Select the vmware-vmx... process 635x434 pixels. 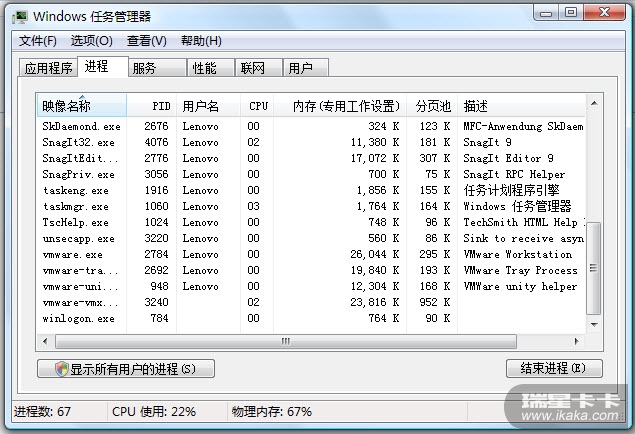pos(311,302)
